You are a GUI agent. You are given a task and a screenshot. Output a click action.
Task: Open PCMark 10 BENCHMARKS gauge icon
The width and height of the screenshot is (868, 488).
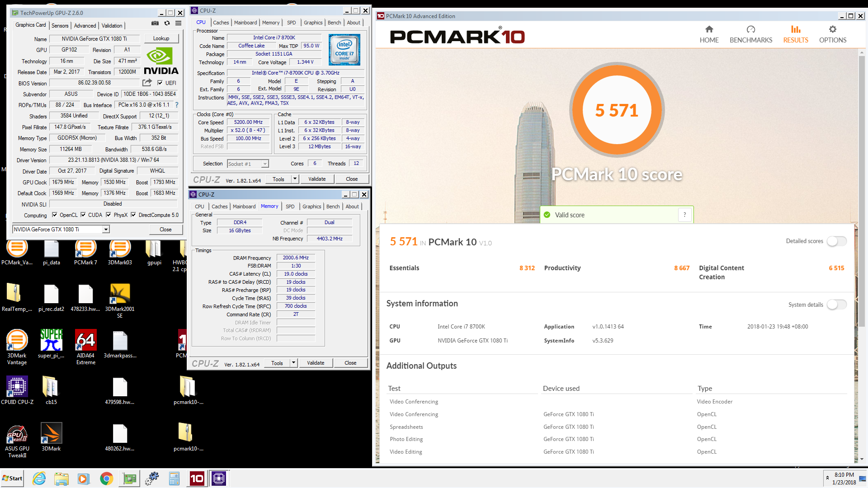click(x=751, y=29)
